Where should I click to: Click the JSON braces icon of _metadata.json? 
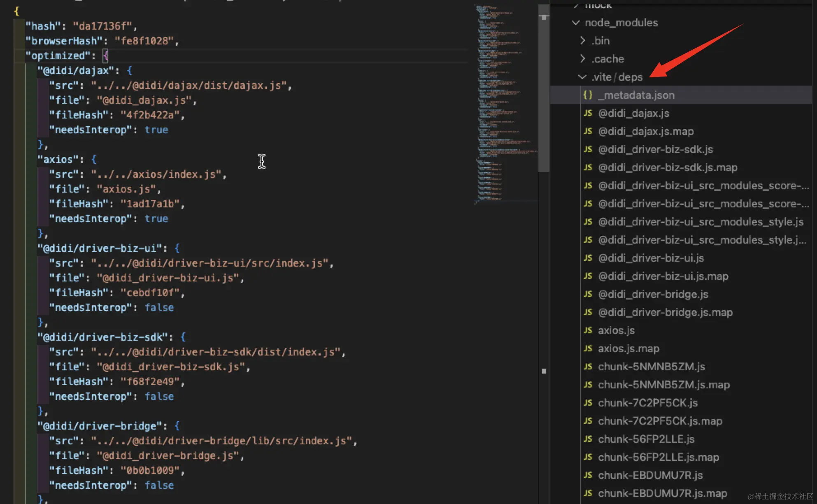[588, 95]
